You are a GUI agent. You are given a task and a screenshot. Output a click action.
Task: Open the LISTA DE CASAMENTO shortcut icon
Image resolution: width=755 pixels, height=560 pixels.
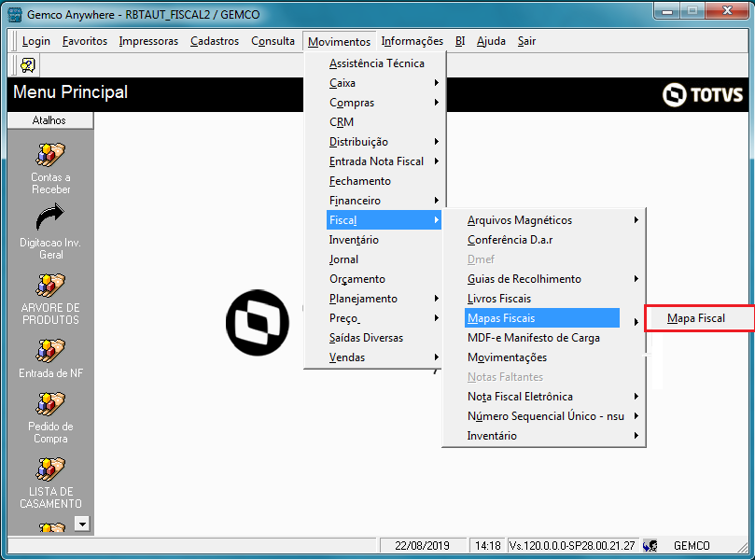coord(50,469)
